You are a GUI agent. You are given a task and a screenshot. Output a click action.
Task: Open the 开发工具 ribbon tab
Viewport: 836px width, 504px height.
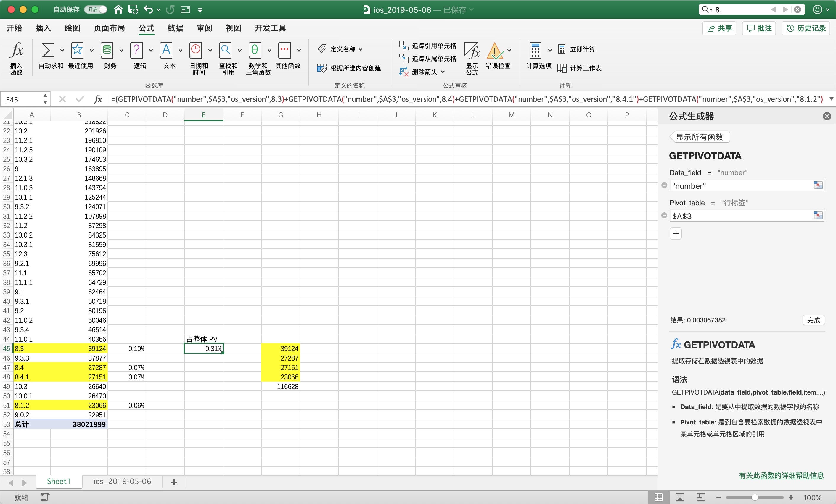[x=270, y=28]
